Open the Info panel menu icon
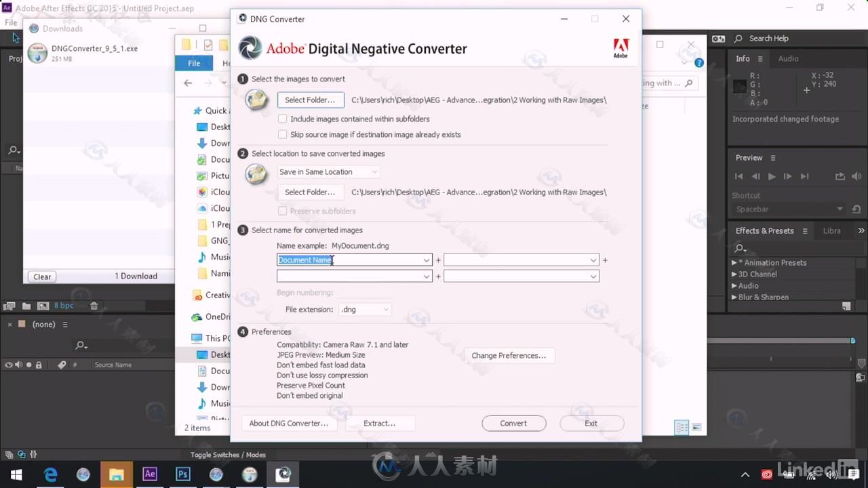The width and height of the screenshot is (868, 488). tap(760, 59)
